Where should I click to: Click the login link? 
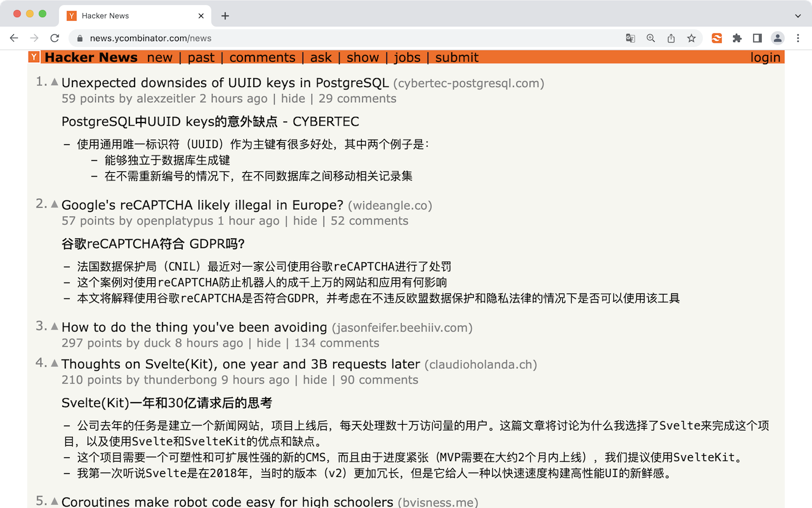tap(765, 57)
